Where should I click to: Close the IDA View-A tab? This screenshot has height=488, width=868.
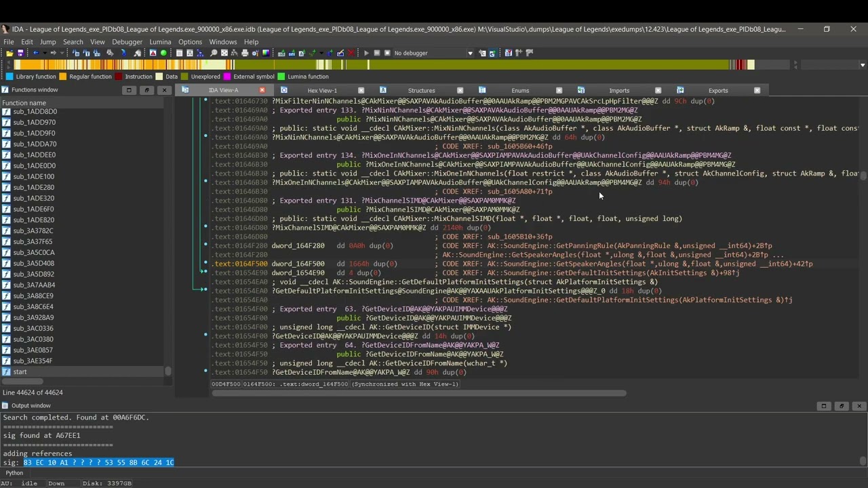click(x=262, y=90)
